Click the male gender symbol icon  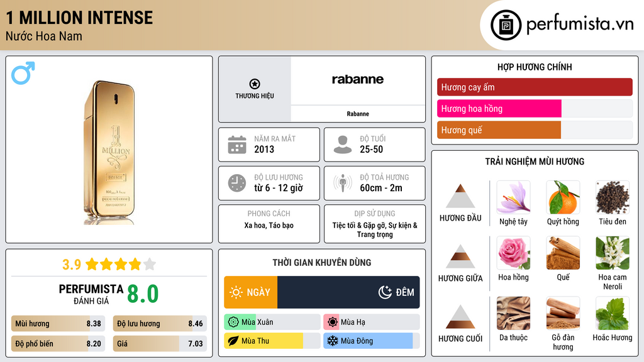tap(23, 73)
